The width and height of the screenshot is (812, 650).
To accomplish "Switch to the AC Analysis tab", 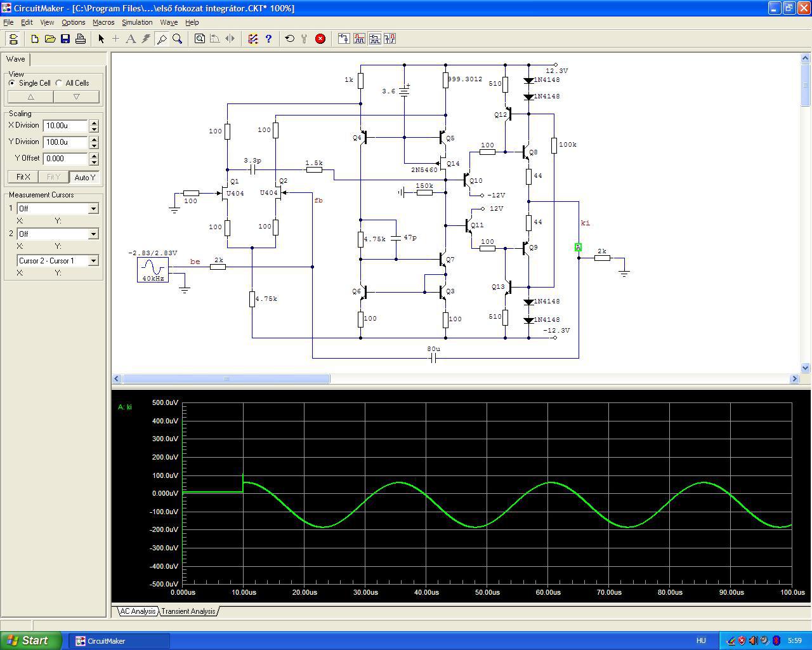I will click(138, 611).
